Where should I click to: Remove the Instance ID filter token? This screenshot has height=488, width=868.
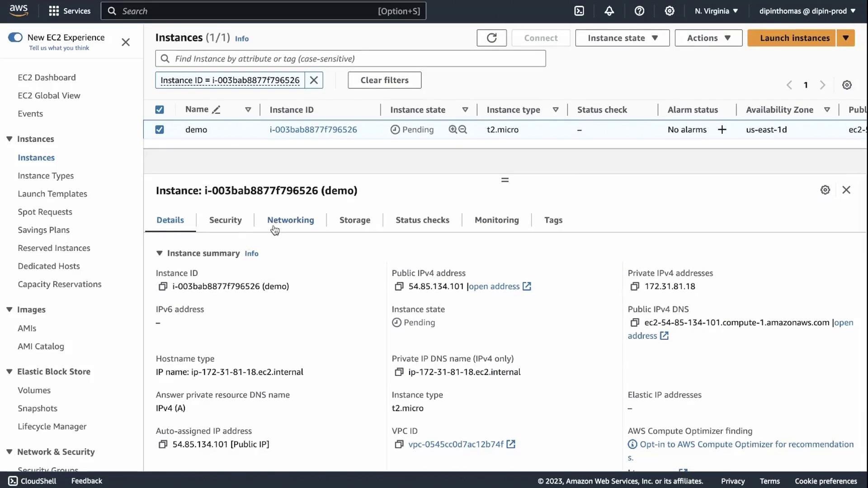(314, 80)
